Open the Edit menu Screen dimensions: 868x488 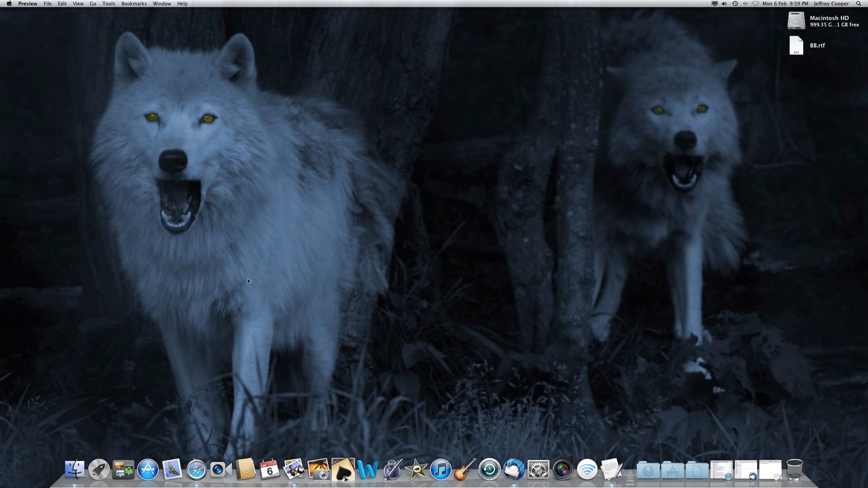[x=62, y=4]
